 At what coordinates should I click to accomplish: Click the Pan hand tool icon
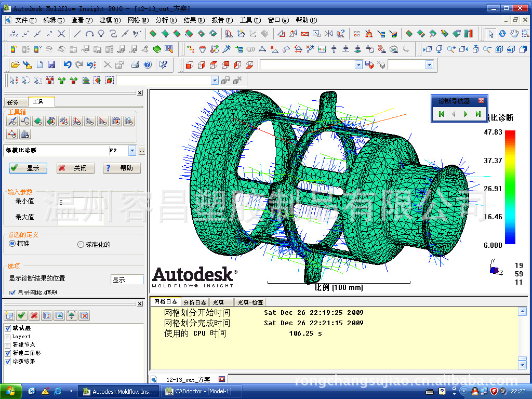[x=514, y=34]
